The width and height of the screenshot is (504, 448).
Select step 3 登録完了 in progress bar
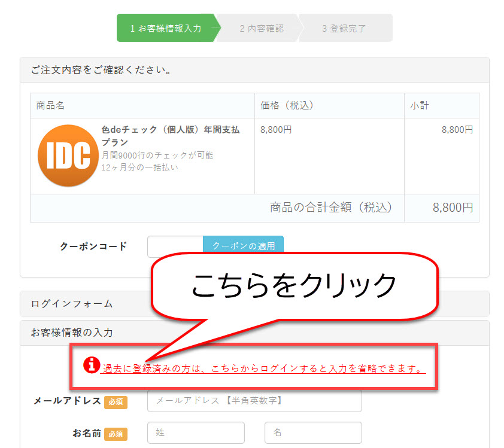click(x=344, y=28)
